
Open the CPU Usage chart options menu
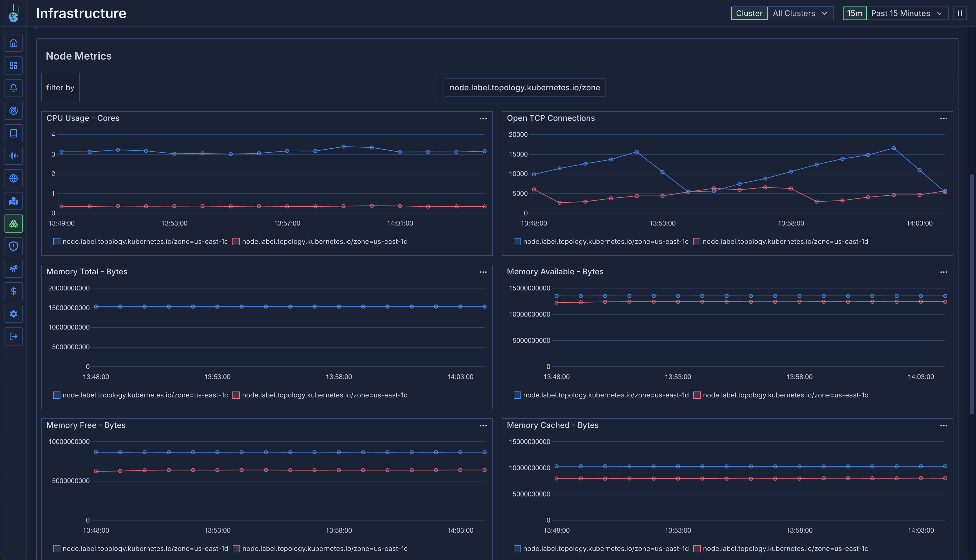483,119
